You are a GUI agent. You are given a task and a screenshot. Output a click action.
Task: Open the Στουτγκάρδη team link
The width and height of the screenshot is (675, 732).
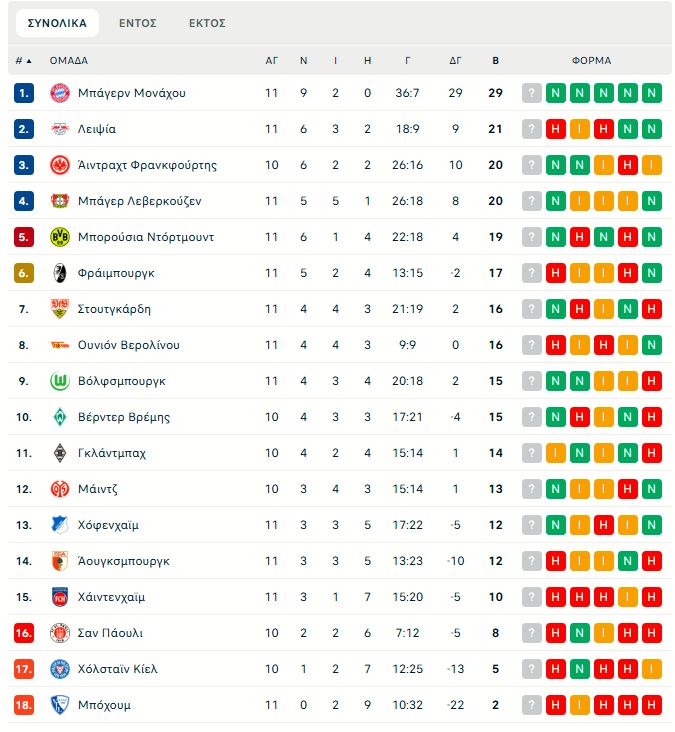[114, 309]
